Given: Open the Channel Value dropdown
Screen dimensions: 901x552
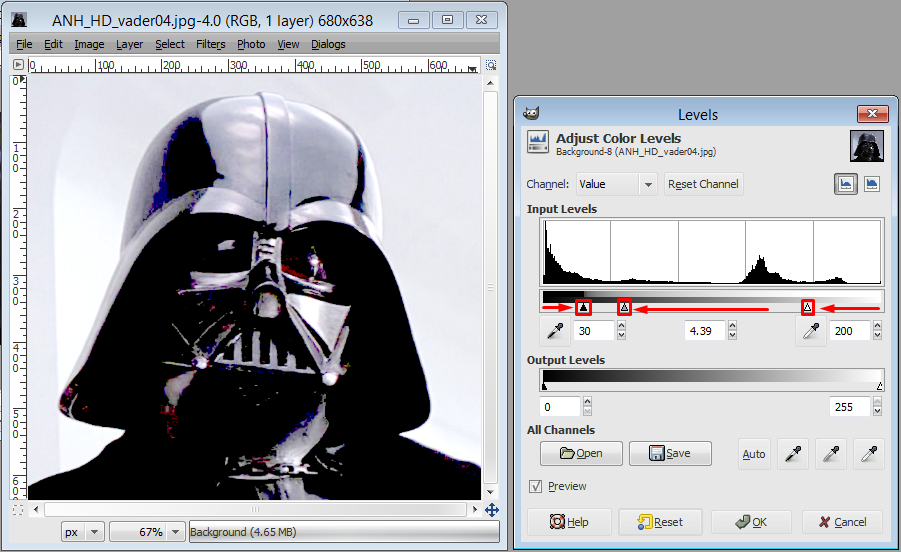Looking at the screenshot, I should 617,184.
